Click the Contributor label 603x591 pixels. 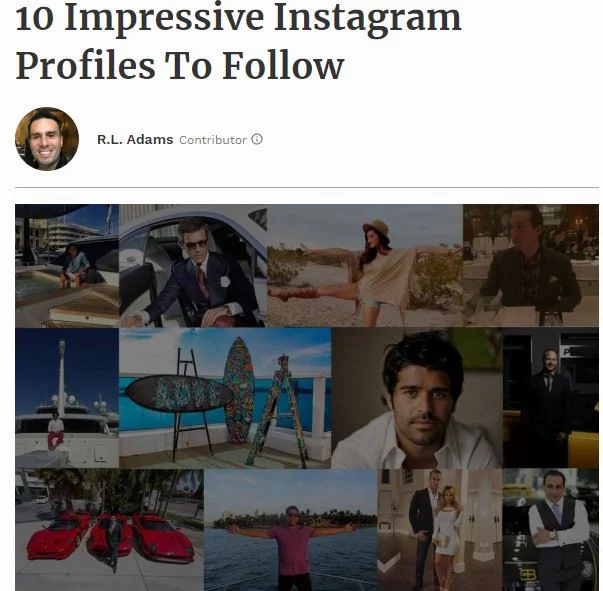point(213,140)
